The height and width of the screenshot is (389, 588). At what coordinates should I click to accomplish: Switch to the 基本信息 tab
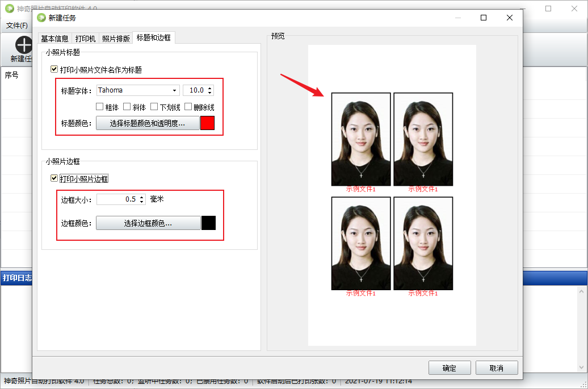[x=54, y=39]
